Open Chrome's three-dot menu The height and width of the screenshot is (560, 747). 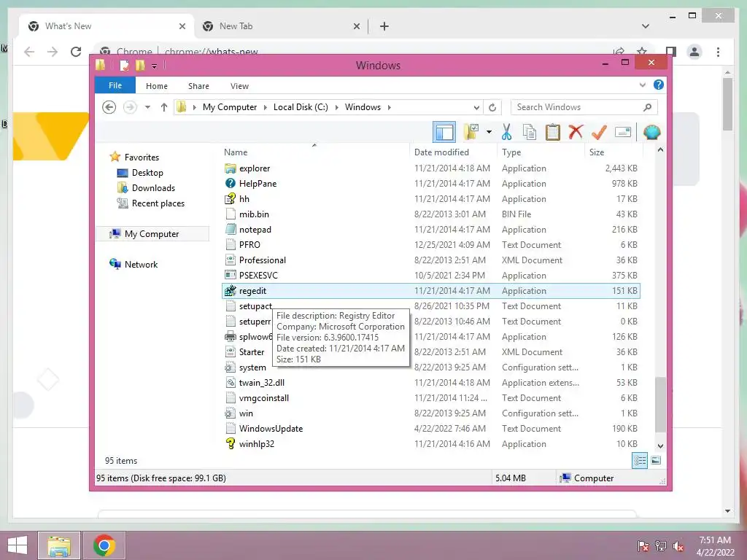(x=718, y=52)
